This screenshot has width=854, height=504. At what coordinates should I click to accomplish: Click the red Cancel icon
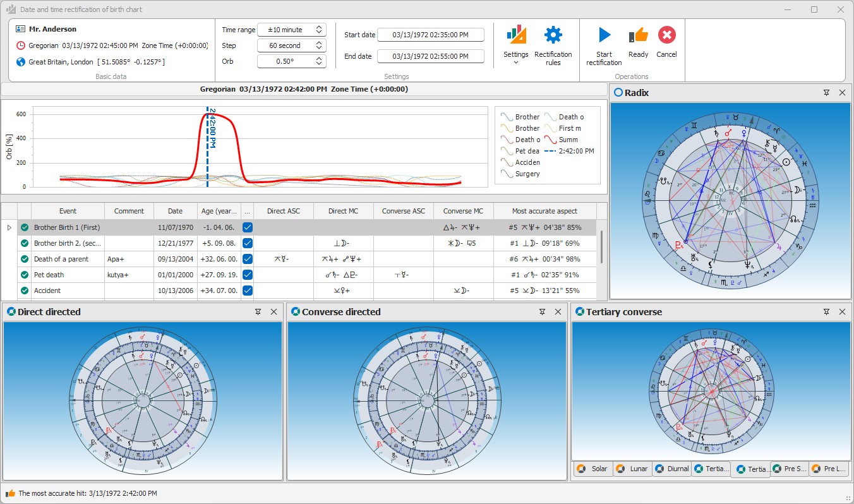[x=666, y=35]
